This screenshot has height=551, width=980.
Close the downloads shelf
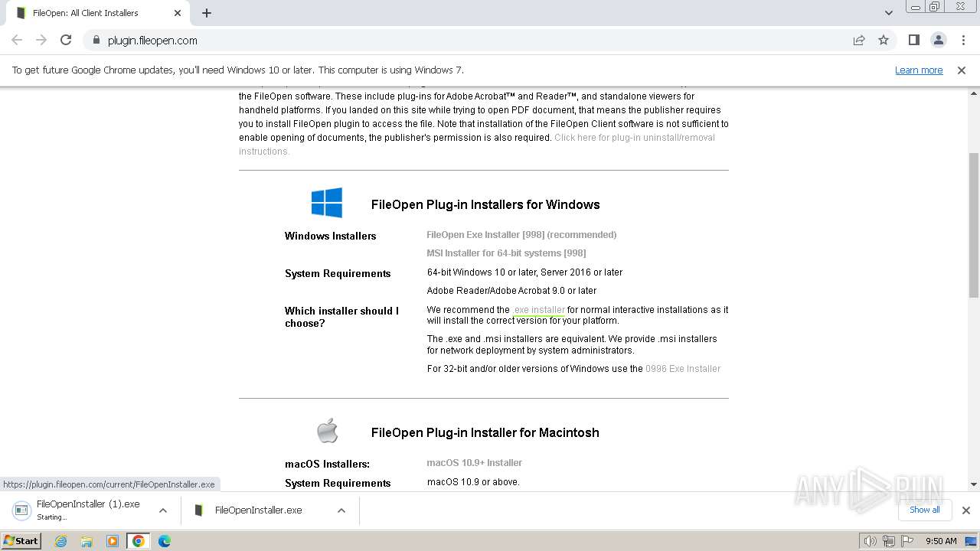(966, 510)
